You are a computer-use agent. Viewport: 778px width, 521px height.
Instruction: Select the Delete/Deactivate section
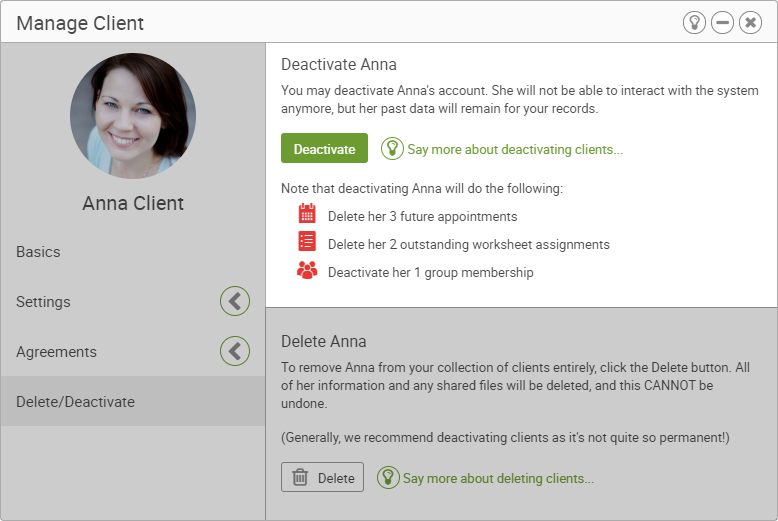pos(132,401)
